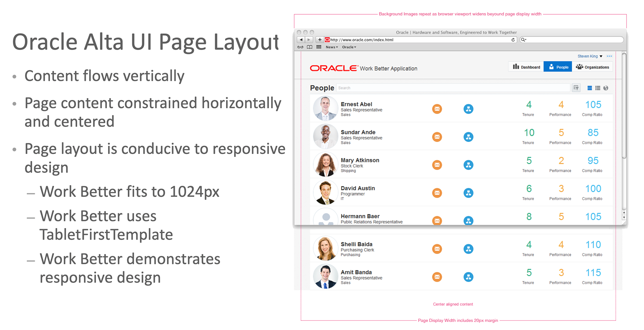Viewport: 644px width, 330px height.
Task: Select the People tab
Action: 558,67
